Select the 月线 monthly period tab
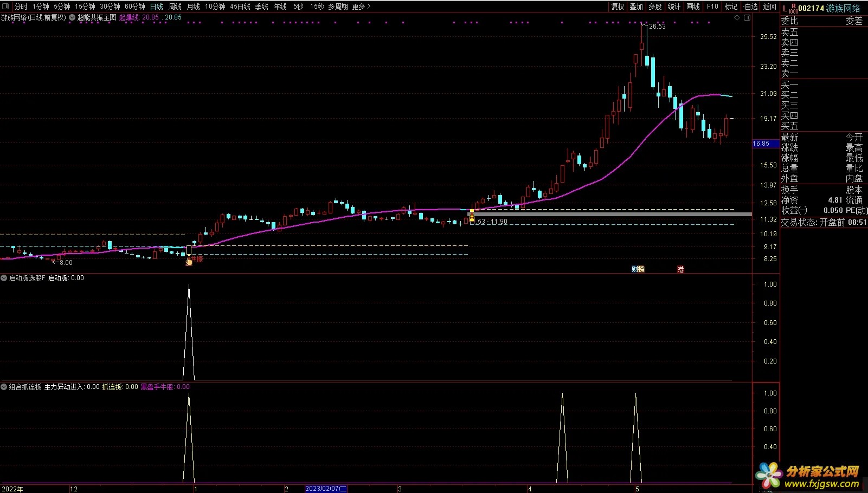 tap(194, 7)
